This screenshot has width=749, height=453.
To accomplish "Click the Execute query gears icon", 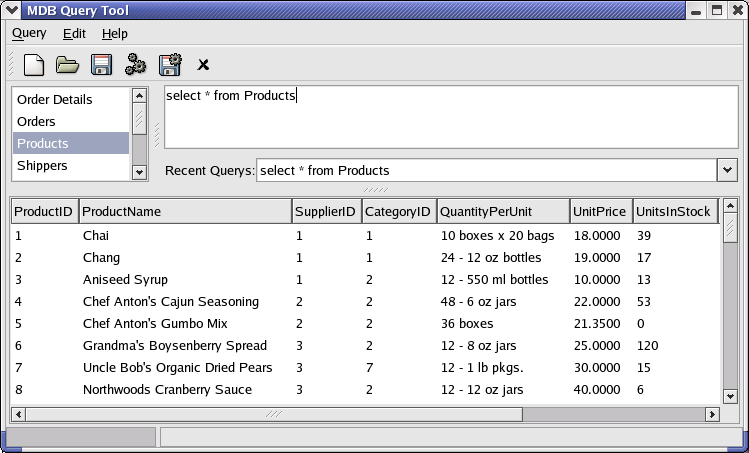I will (x=135, y=65).
